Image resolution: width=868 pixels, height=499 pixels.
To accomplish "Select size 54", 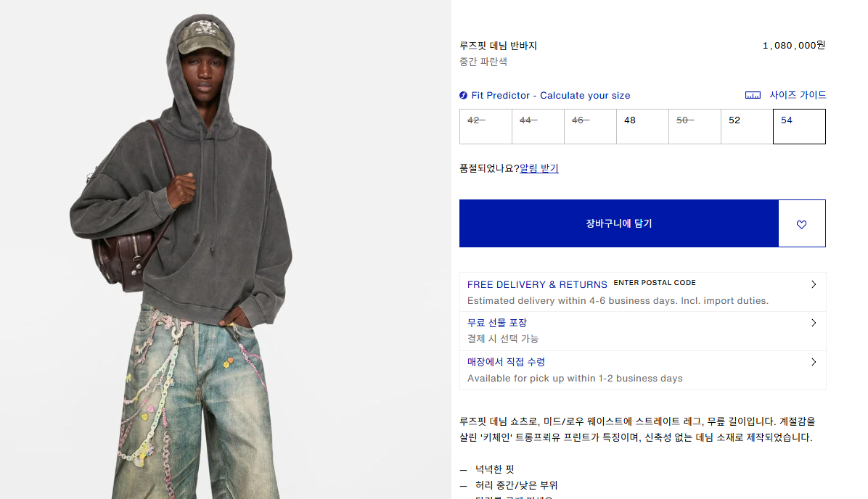I will (x=799, y=127).
